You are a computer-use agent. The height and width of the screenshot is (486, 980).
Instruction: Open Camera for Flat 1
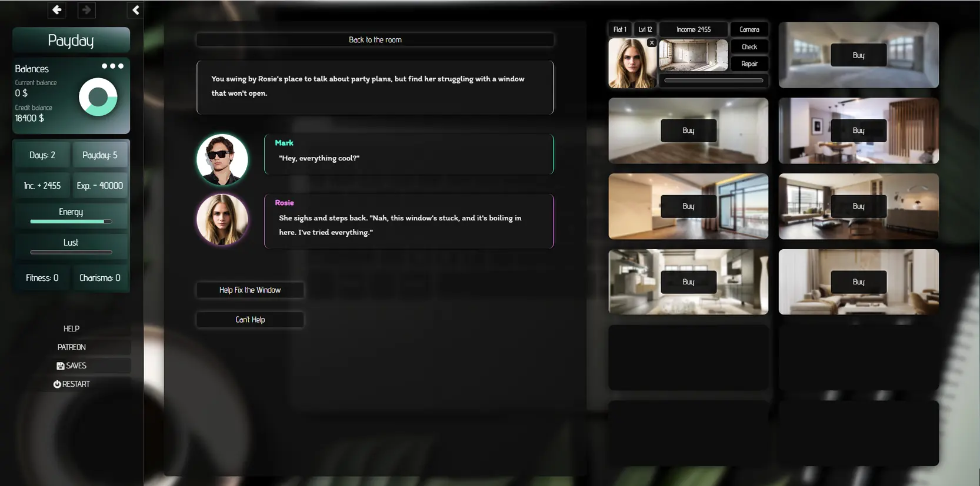(749, 29)
